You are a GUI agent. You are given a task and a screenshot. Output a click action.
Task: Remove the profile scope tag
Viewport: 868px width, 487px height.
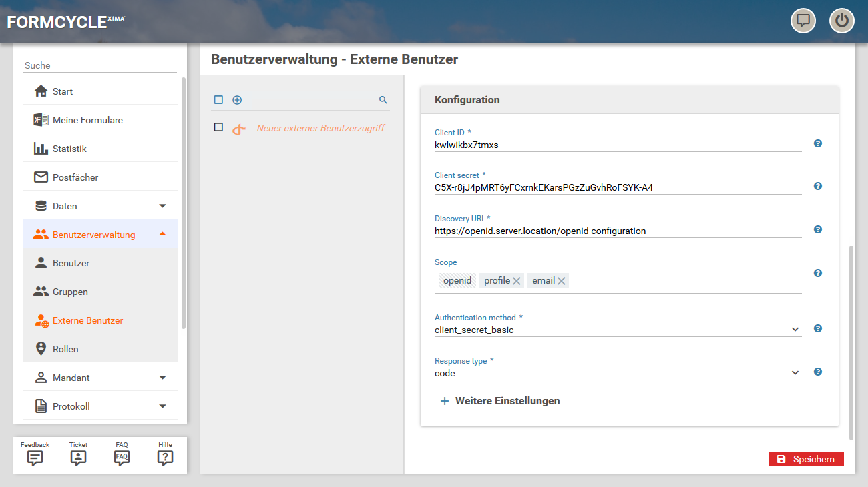pyautogui.click(x=517, y=281)
